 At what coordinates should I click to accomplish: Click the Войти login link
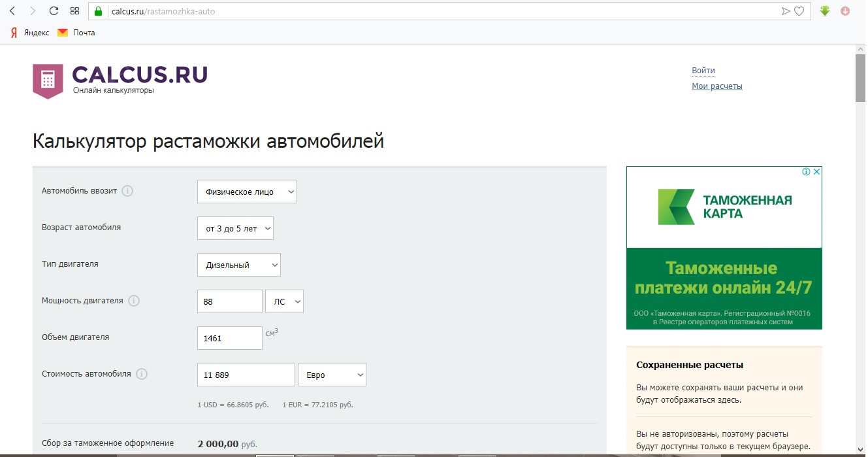point(703,71)
